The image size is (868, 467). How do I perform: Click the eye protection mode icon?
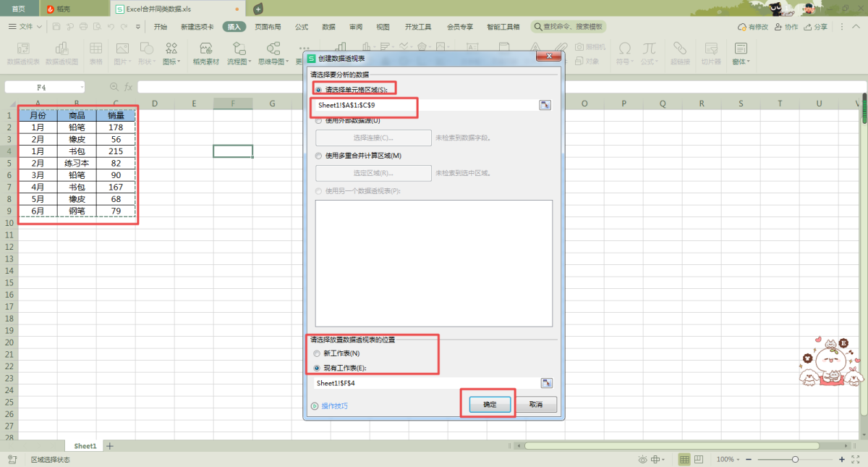pyautogui.click(x=642, y=460)
